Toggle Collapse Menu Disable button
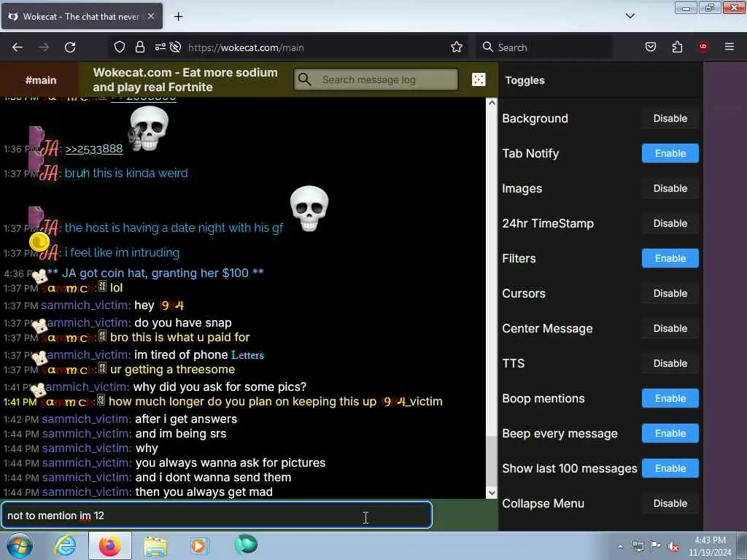The height and width of the screenshot is (560, 747). tap(670, 503)
